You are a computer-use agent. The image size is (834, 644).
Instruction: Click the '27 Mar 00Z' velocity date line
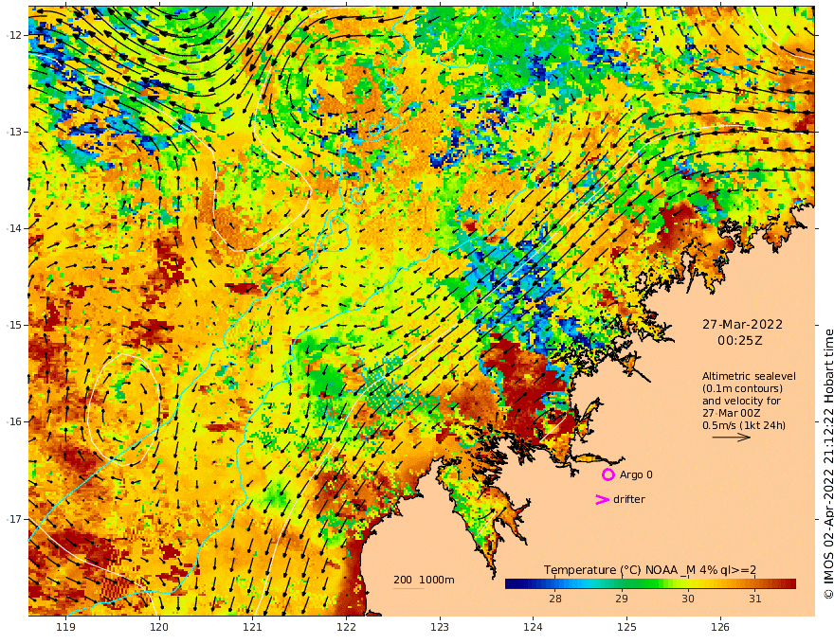click(732, 413)
